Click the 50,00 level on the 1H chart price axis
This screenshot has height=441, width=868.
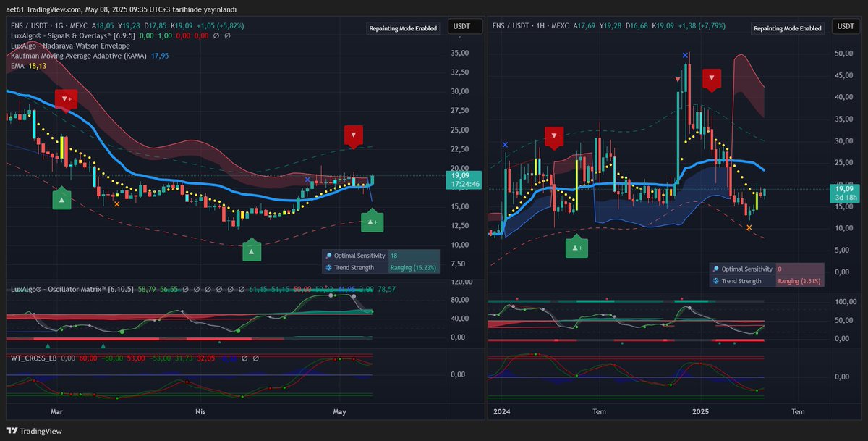[845, 54]
